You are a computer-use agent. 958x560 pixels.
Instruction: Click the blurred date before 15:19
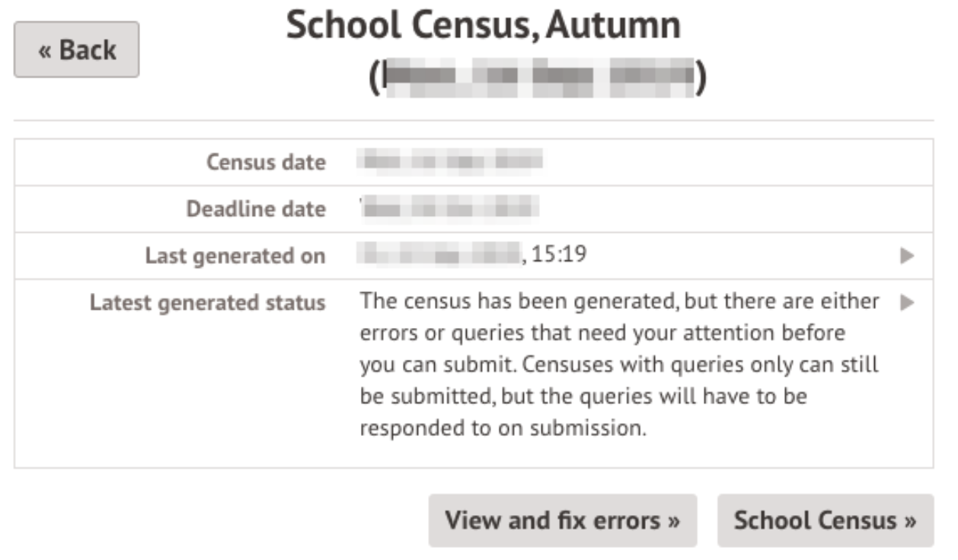point(440,255)
